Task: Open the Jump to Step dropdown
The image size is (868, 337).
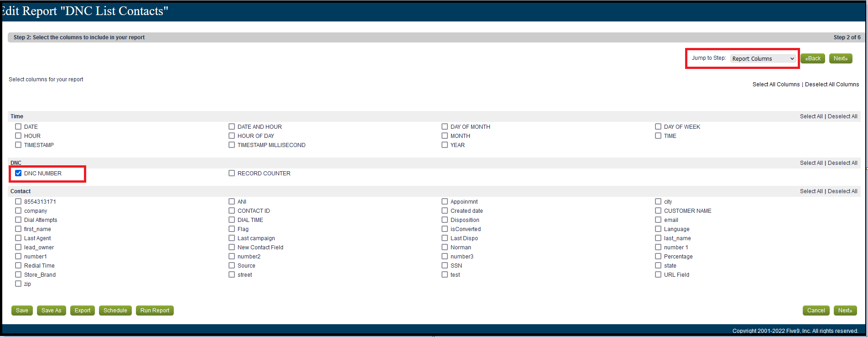Action: click(x=763, y=59)
